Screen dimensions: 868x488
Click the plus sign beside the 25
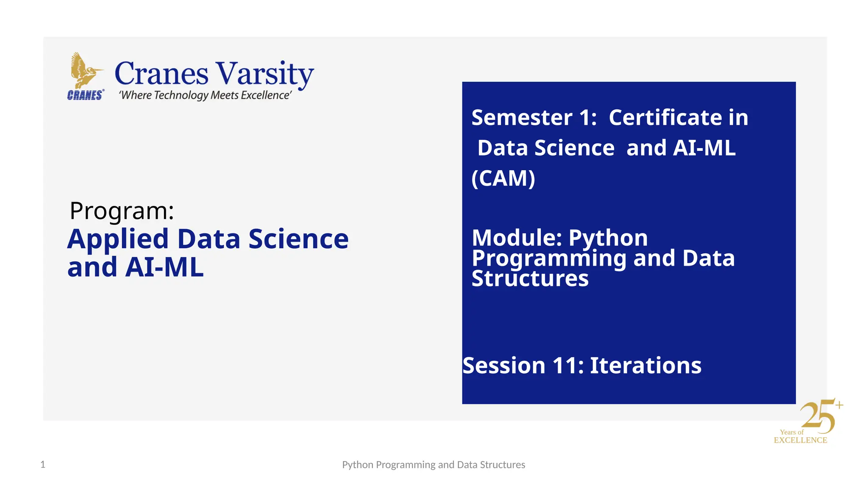[x=839, y=405]
